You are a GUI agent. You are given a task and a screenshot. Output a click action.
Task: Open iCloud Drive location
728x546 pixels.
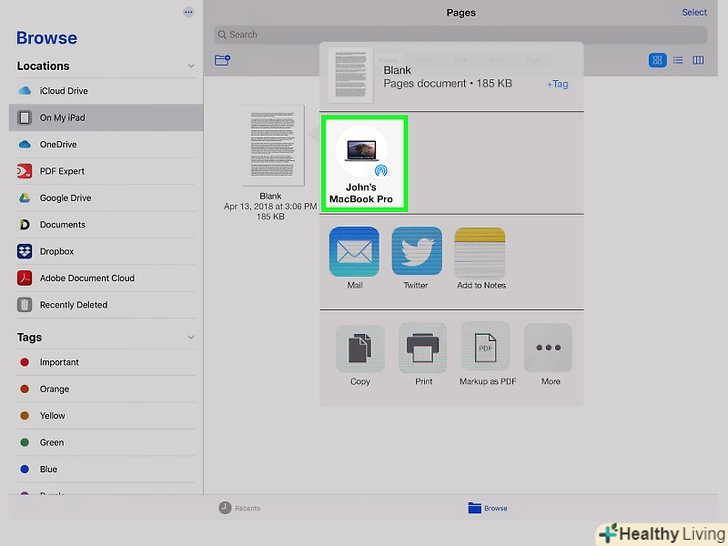pyautogui.click(x=106, y=91)
